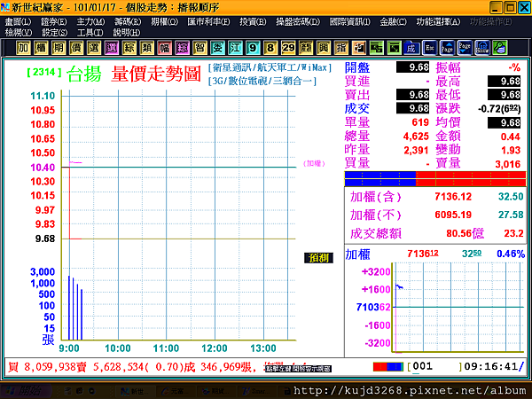532x399 pixels.
Task: Click the 總量 value 4,625
Action: (x=416, y=137)
